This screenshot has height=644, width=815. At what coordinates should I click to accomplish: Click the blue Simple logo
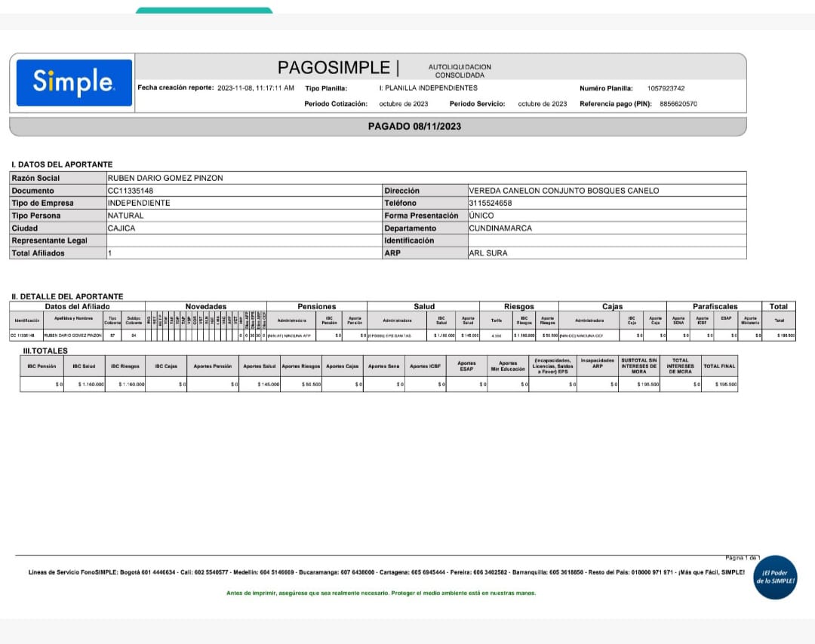pyautogui.click(x=74, y=82)
